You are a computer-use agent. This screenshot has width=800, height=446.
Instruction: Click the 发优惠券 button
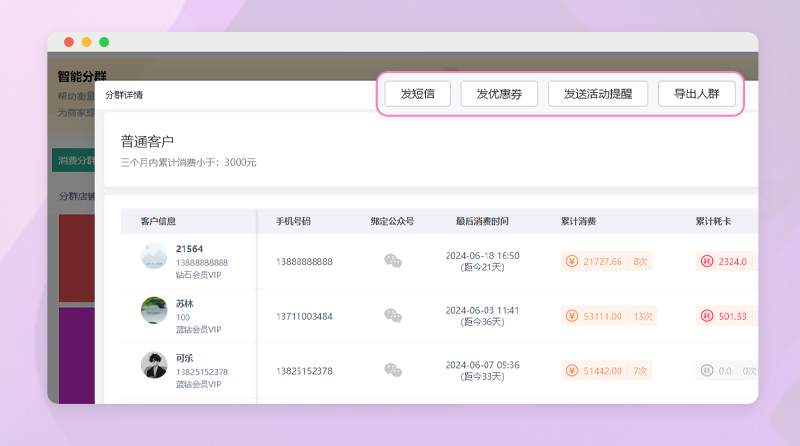499,94
